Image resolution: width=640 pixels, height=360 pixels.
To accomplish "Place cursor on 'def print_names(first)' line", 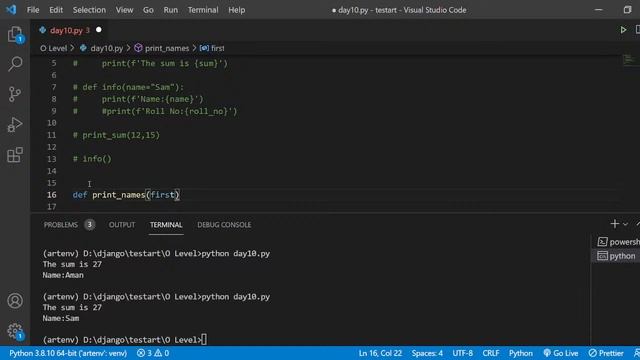I will tap(126, 195).
